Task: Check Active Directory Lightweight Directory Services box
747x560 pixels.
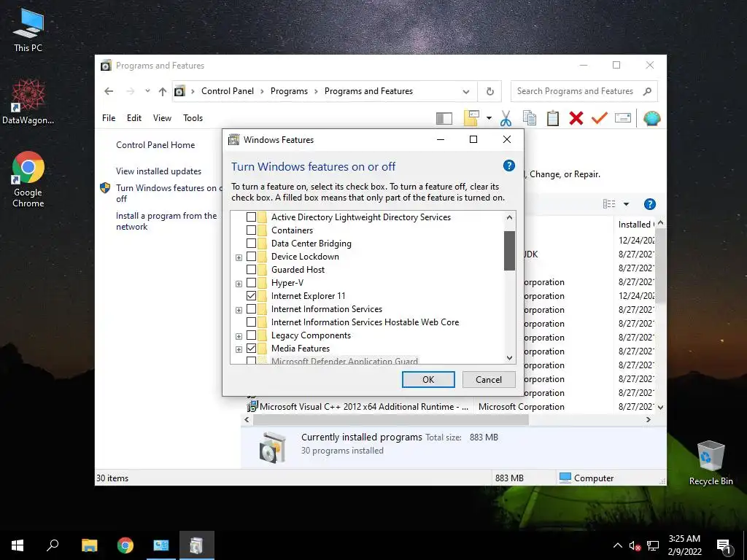Action: click(251, 217)
